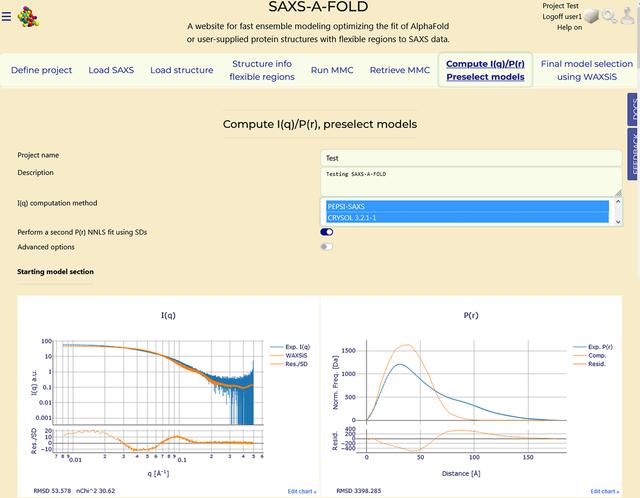Open the Retrieve MMC tab
This screenshot has width=640, height=498.
400,70
